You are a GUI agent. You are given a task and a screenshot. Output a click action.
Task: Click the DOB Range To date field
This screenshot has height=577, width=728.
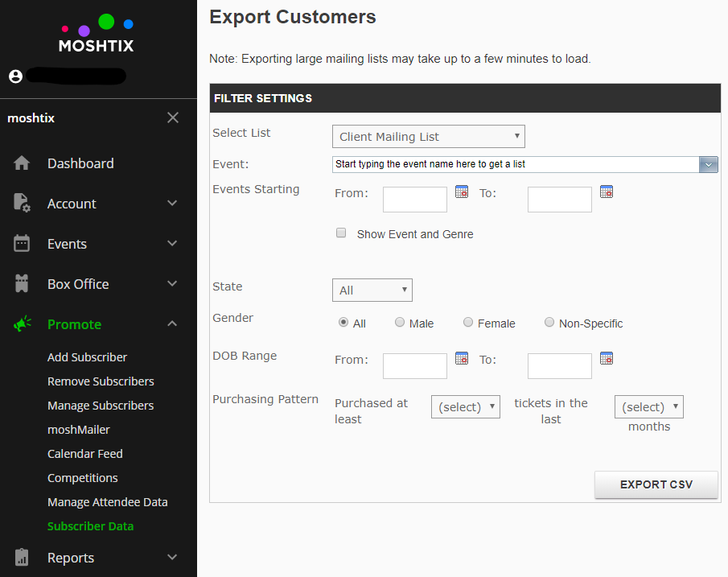(559, 366)
